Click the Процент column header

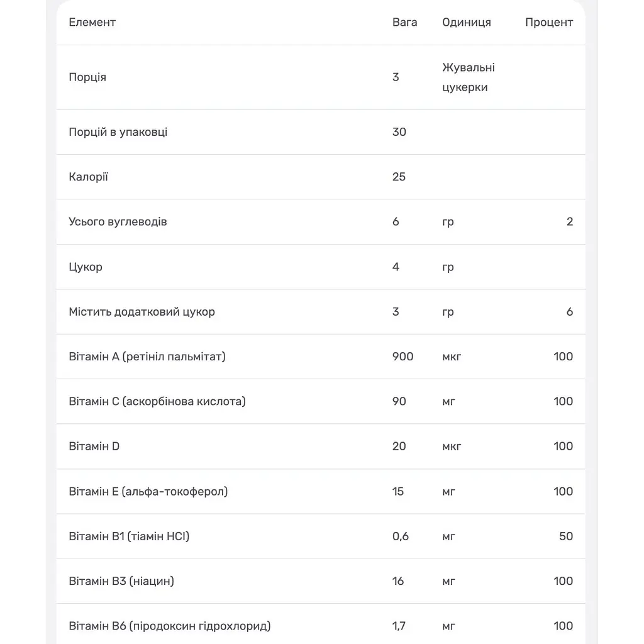(x=548, y=22)
